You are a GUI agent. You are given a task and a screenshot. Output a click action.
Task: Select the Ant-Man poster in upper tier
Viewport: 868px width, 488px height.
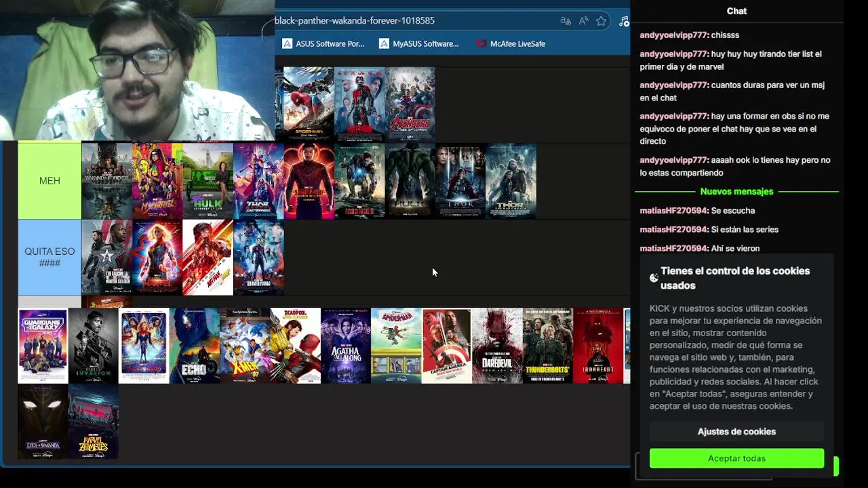(x=359, y=104)
